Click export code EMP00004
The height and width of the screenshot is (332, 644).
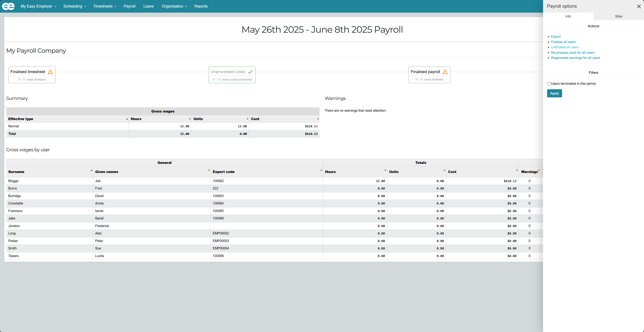pyautogui.click(x=221, y=248)
